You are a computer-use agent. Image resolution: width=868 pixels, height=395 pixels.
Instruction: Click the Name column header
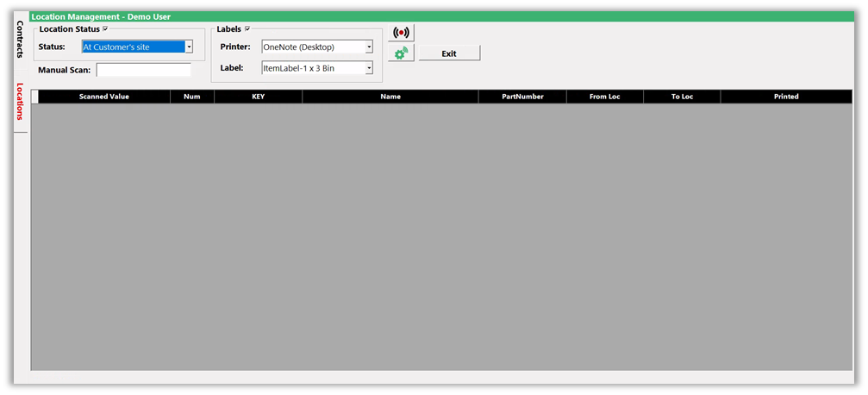(390, 97)
